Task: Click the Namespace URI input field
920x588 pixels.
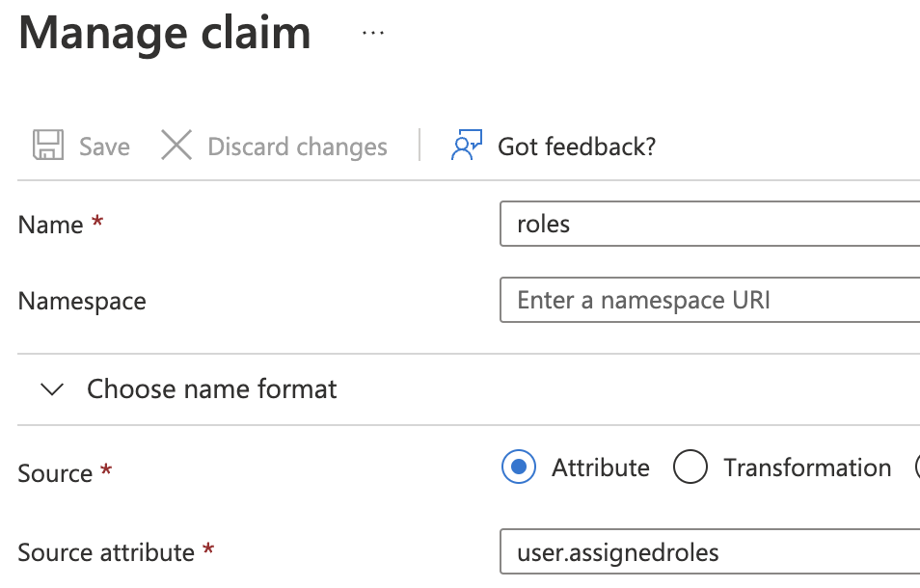Action: tap(710, 300)
